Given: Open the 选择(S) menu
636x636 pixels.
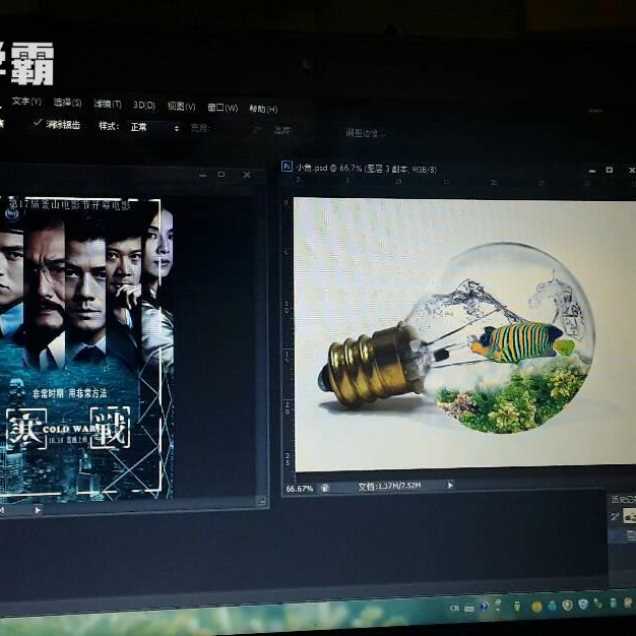Looking at the screenshot, I should click(x=67, y=103).
